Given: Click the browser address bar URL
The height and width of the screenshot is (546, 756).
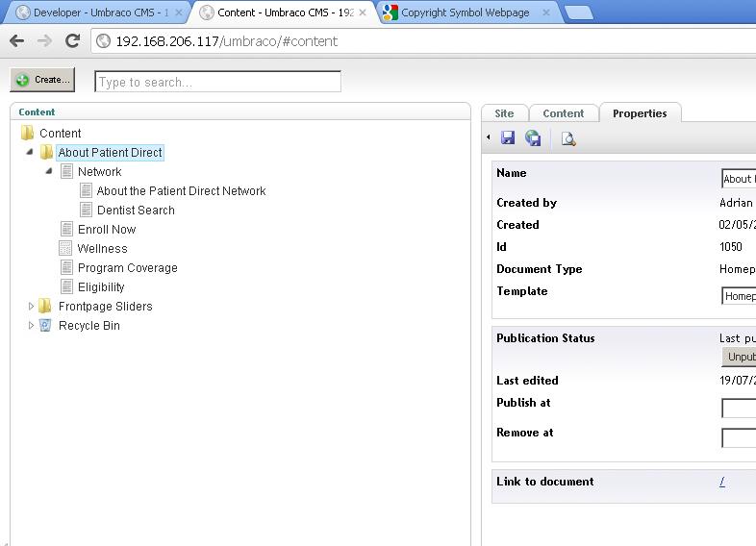Looking at the screenshot, I should coord(227,41).
